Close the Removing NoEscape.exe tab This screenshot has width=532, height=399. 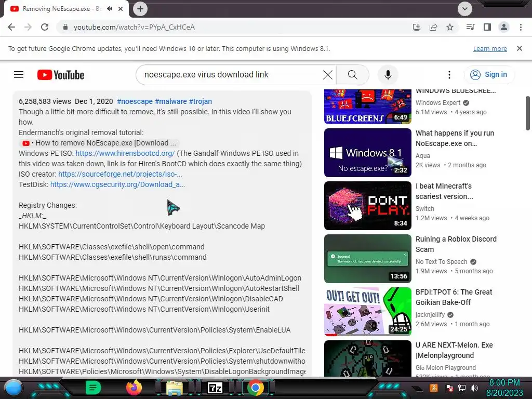click(121, 9)
